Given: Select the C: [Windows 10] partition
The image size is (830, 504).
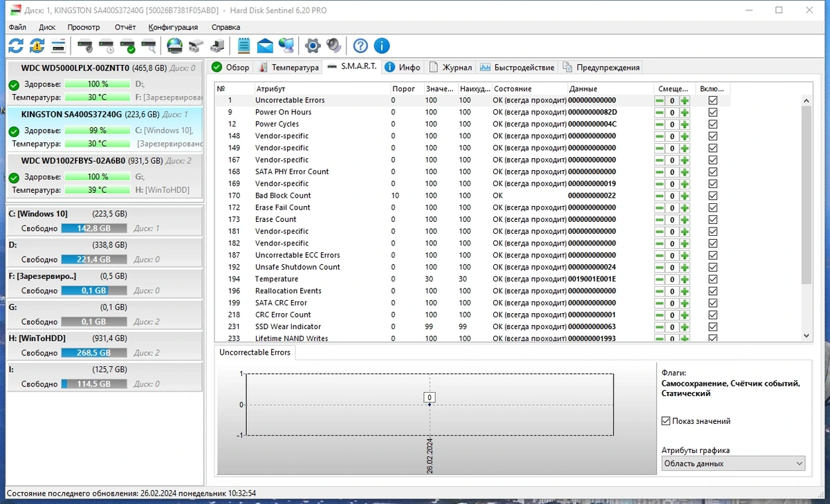Looking at the screenshot, I should [x=105, y=221].
